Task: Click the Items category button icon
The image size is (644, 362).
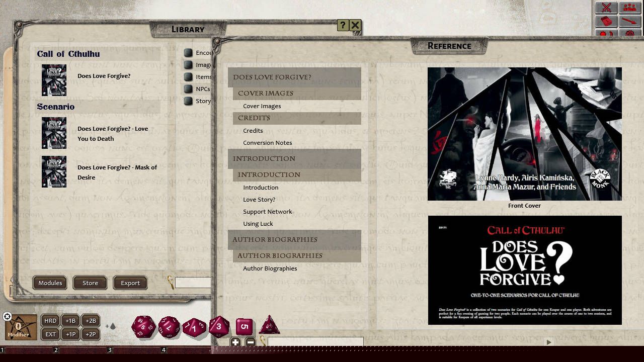Action: click(x=188, y=77)
